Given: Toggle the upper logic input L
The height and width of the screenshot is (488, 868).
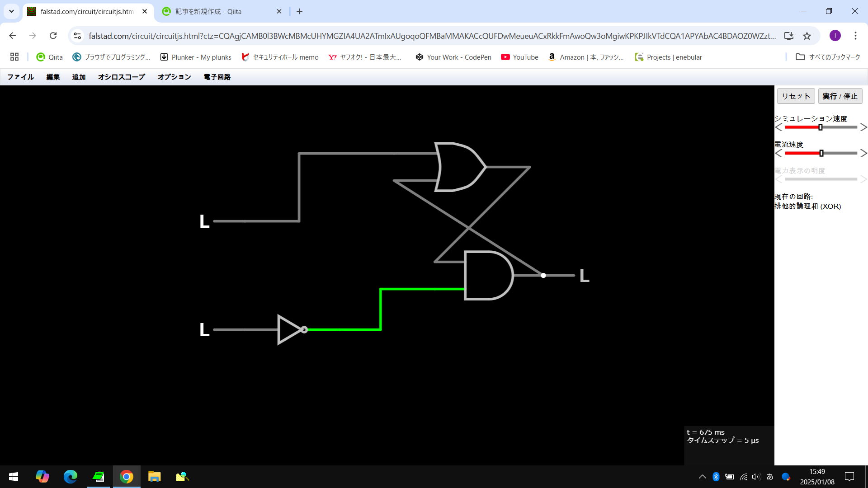Looking at the screenshot, I should click(204, 221).
